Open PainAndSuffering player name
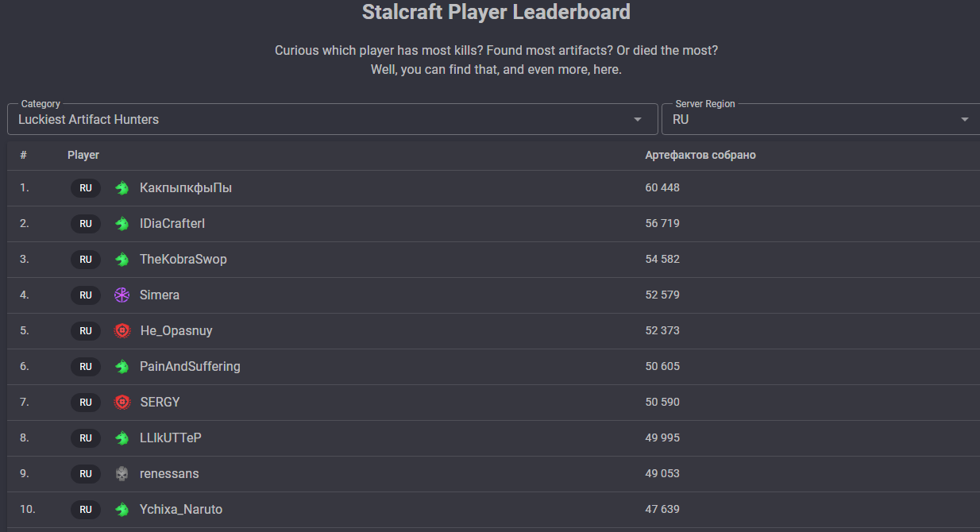Image resolution: width=980 pixels, height=532 pixels. click(x=190, y=367)
